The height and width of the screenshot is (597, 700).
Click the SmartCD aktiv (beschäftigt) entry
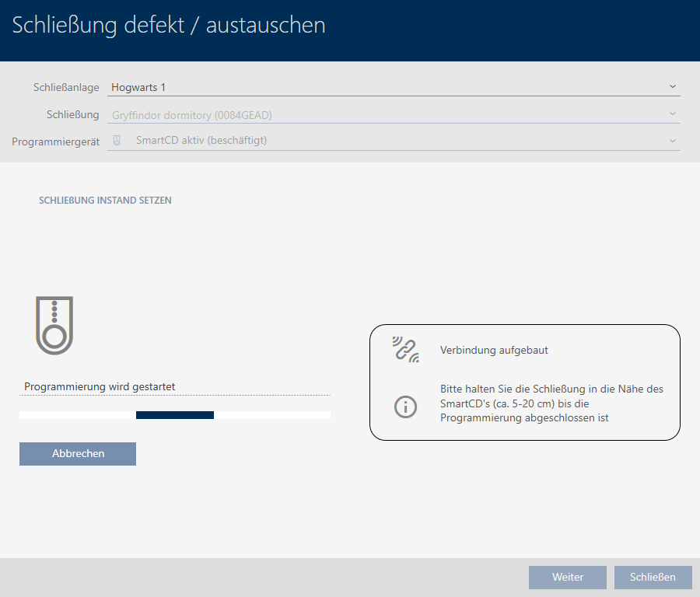(206, 141)
